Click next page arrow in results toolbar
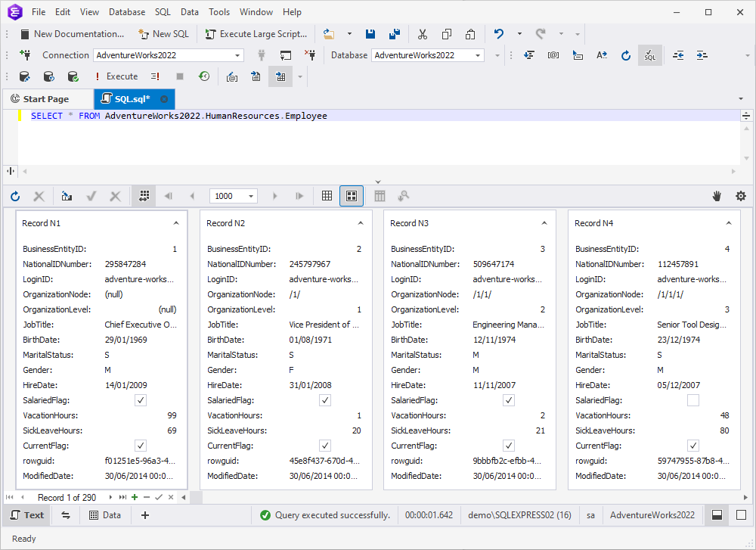The height and width of the screenshot is (550, 756). point(275,196)
